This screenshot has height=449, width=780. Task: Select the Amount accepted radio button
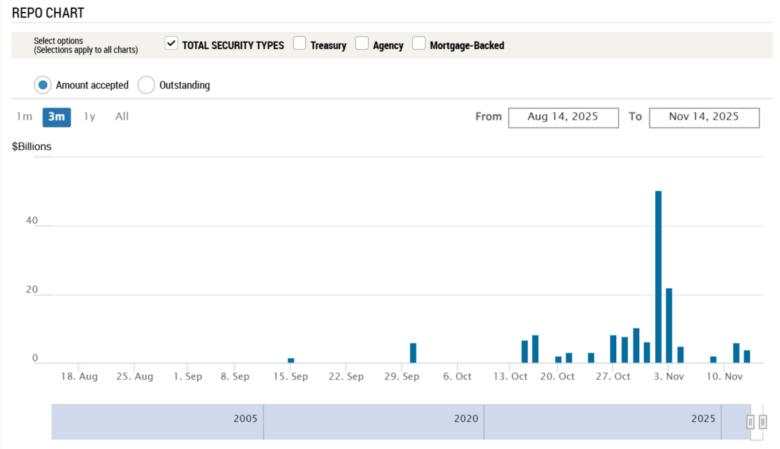(43, 85)
